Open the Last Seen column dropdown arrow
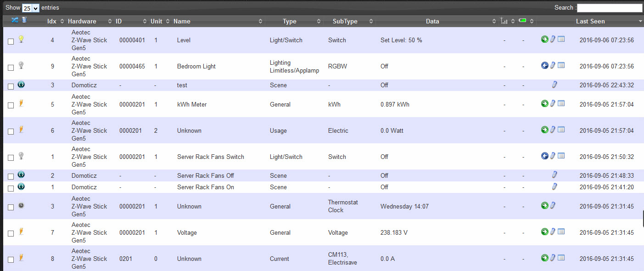Screen dimensions: 644x271 pos(640,21)
